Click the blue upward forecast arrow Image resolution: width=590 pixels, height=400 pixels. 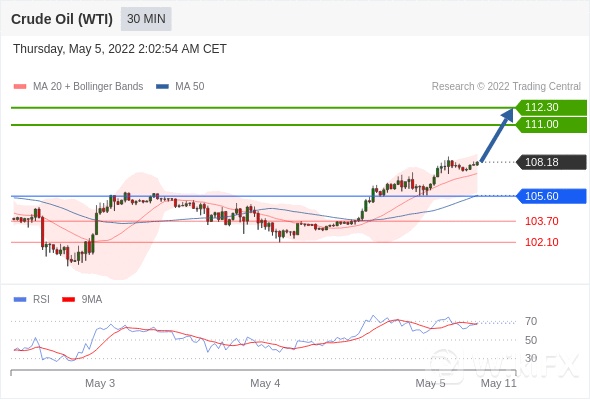[497, 135]
